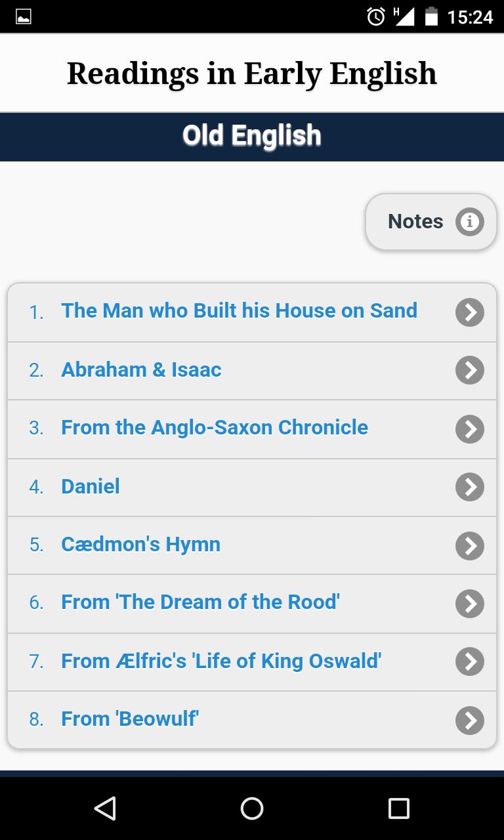Open Ælfric's 'Life of King Oswald'
The height and width of the screenshot is (840, 504).
252,662
